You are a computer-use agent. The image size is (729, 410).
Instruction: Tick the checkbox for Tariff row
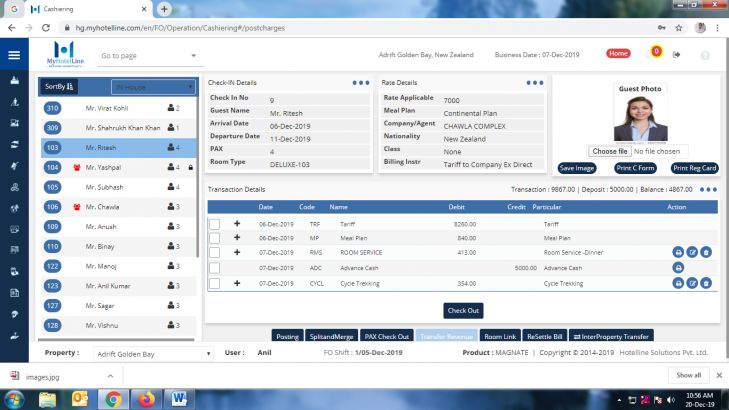coord(214,223)
